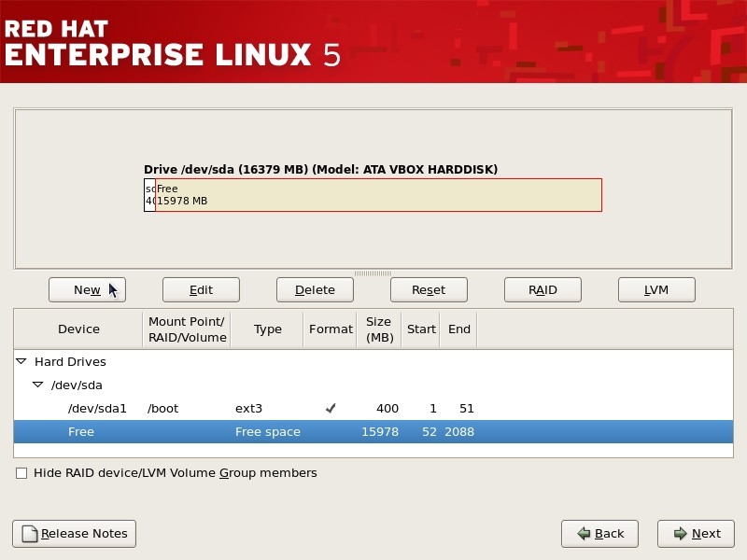Select the Free space row
747x560 pixels.
(373, 431)
